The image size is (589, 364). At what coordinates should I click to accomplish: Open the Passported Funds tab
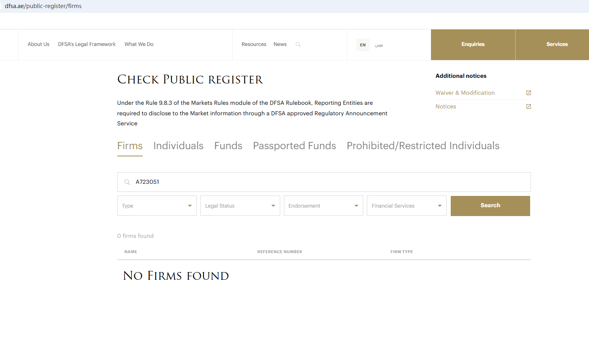294,146
